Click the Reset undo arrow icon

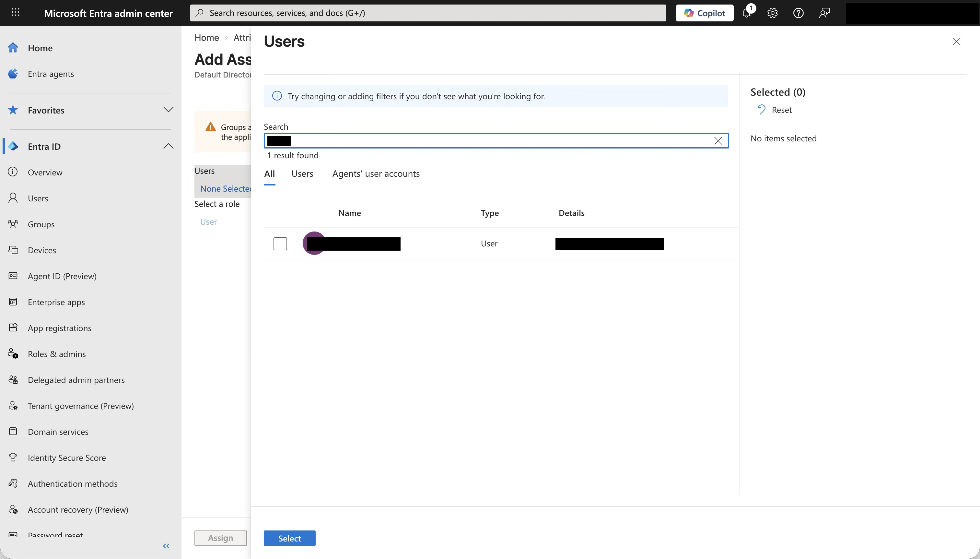pyautogui.click(x=761, y=110)
